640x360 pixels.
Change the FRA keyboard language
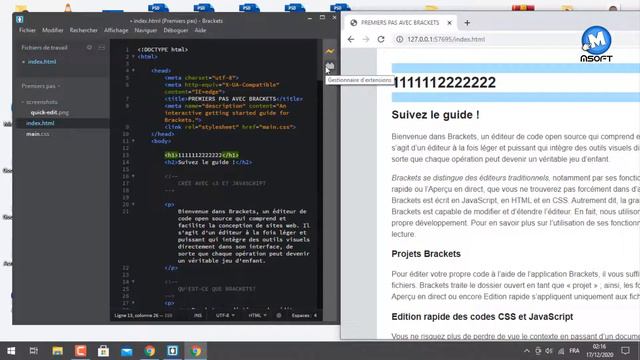[574, 351]
